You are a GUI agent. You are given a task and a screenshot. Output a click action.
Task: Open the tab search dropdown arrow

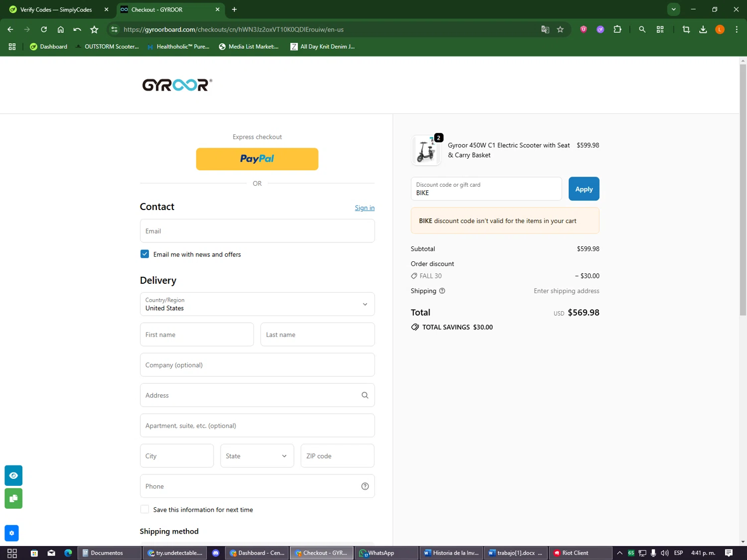coord(673,9)
